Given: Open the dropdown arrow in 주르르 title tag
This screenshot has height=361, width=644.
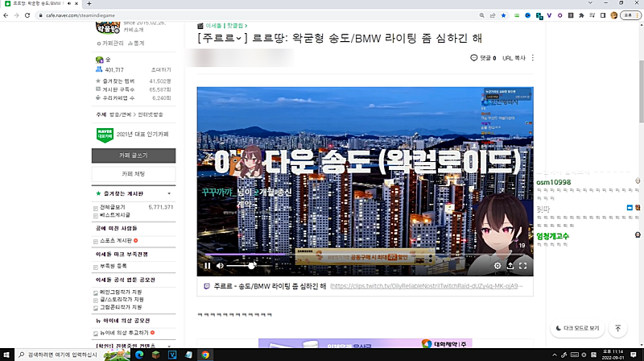Looking at the screenshot, I should click(238, 39).
